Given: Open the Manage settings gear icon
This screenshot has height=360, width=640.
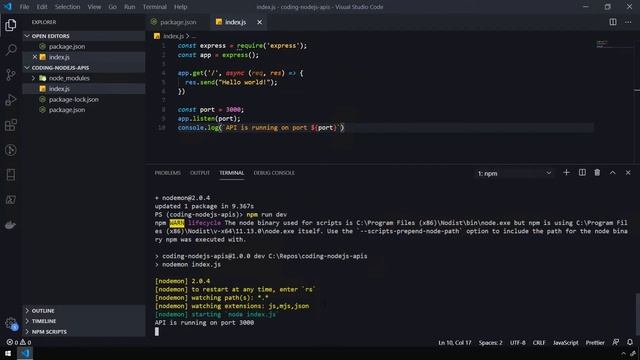Looking at the screenshot, I should [11, 324].
